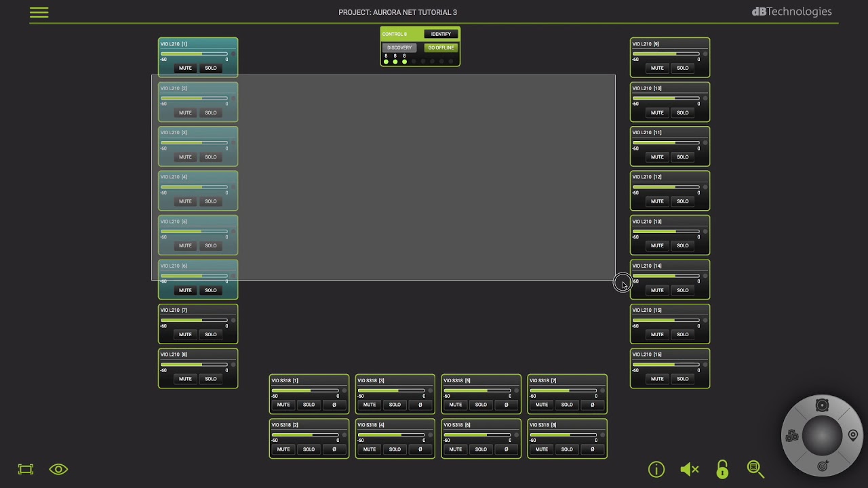Click the magnifier search device icon

click(755, 469)
